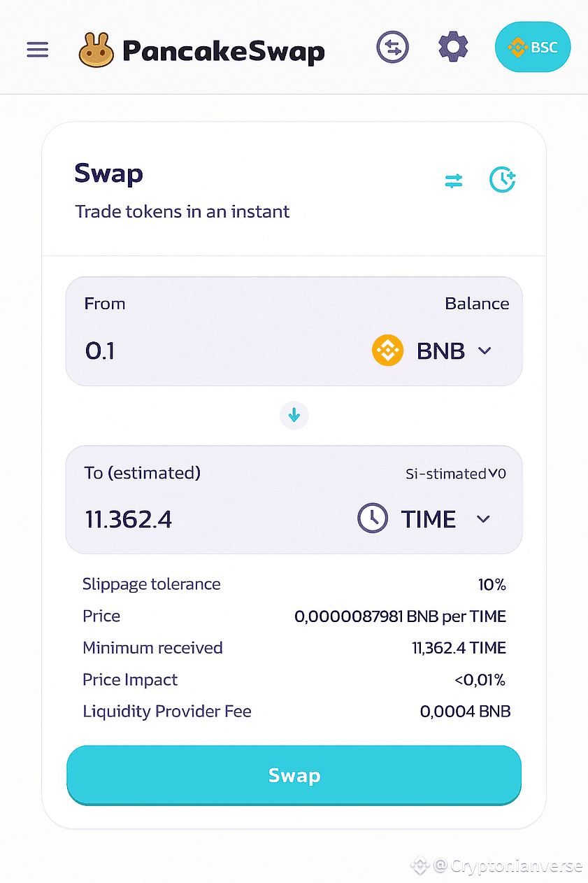Open recent transactions history icon
The width and height of the screenshot is (588, 883).
coord(502,181)
